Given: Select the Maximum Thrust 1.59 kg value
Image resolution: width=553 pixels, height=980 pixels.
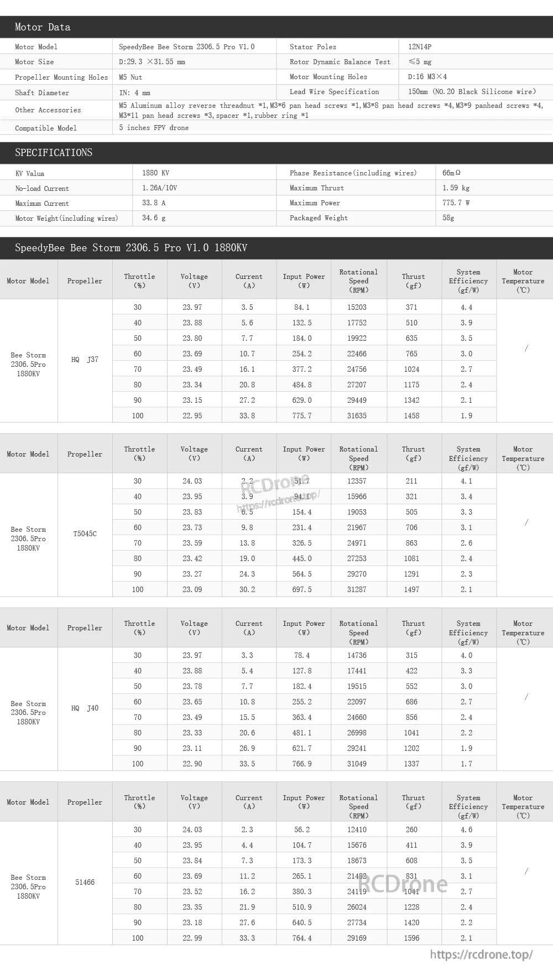Looking at the screenshot, I should (456, 188).
